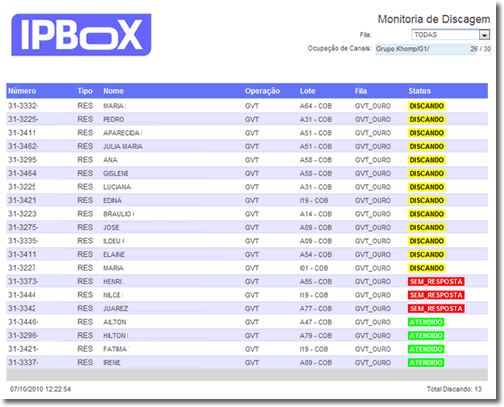
Task: Sort by the Número column header
Action: coord(22,91)
